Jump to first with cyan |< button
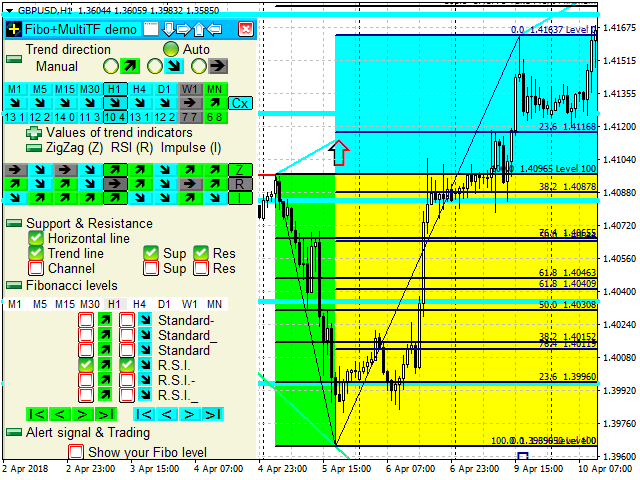The image size is (640, 480). (144, 414)
